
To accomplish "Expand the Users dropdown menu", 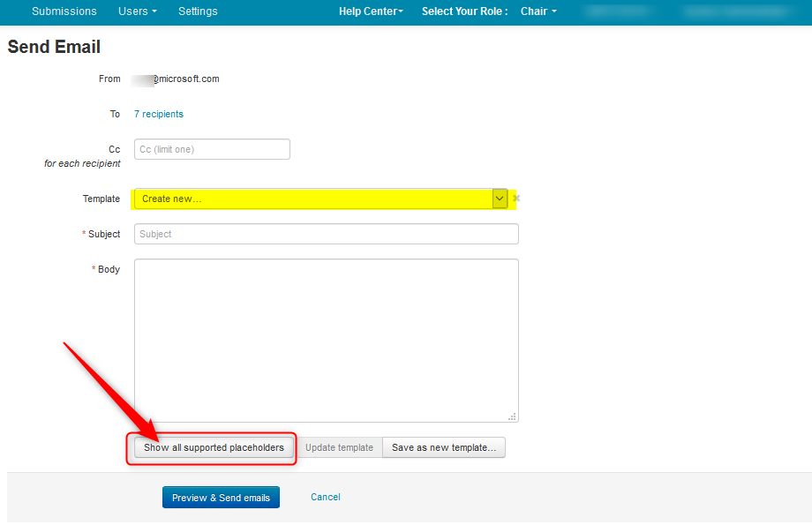I will click(137, 11).
